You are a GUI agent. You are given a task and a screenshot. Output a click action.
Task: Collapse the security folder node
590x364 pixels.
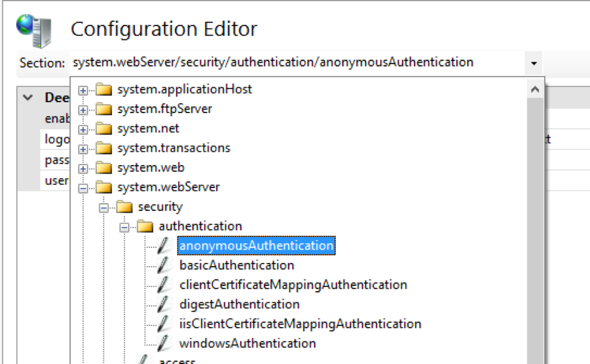(x=103, y=207)
